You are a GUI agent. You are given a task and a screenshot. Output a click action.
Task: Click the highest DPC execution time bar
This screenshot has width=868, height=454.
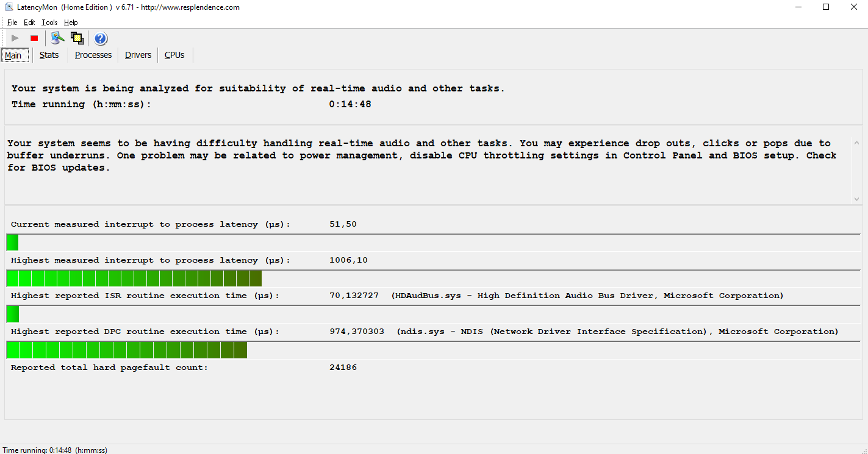[433, 350]
